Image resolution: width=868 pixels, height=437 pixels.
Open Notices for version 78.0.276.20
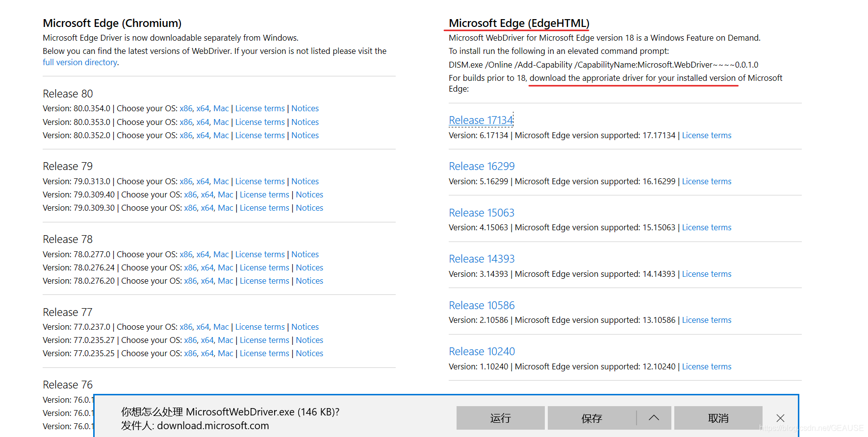click(309, 281)
